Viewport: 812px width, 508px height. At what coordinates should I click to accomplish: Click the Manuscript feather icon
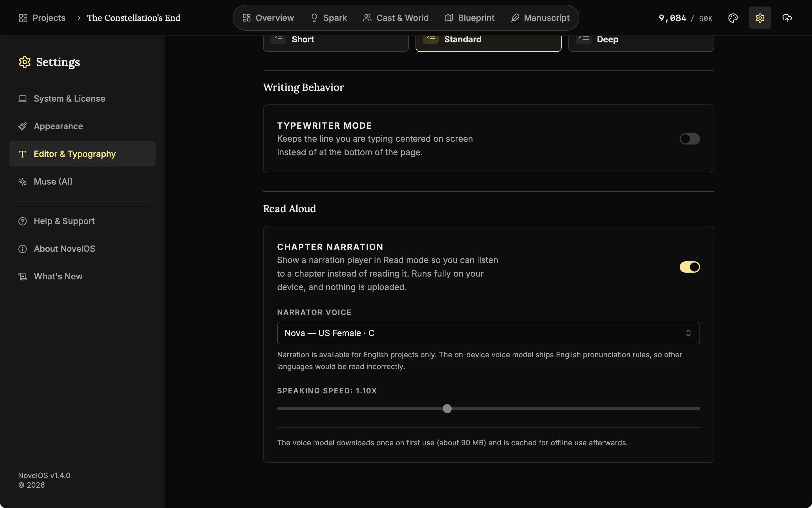pyautogui.click(x=515, y=18)
